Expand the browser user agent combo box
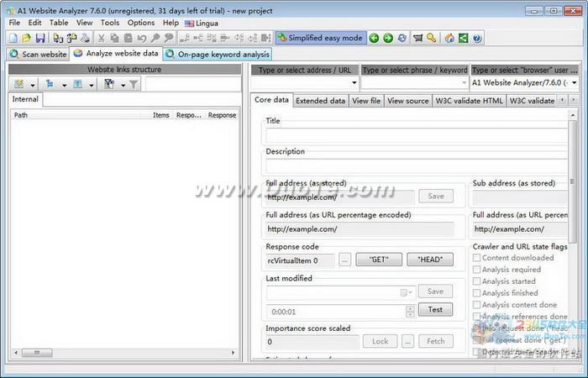Image resolution: width=588 pixels, height=378 pixels. coord(574,82)
